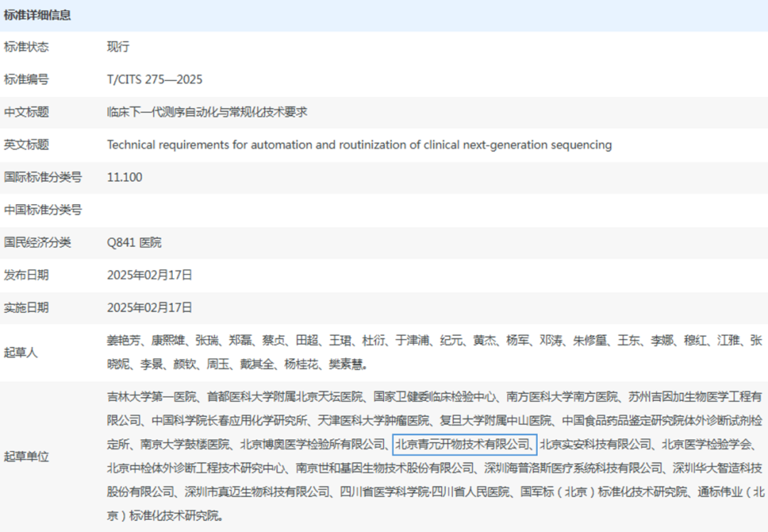Click the 标准详细信息 header text

37,15
